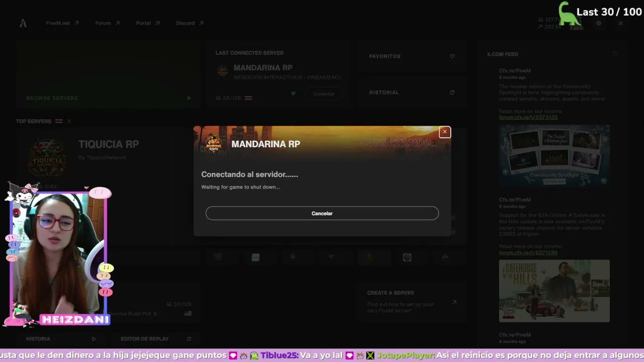Click the clock icon on Historial
The height and width of the screenshot is (362, 644).
(x=452, y=93)
